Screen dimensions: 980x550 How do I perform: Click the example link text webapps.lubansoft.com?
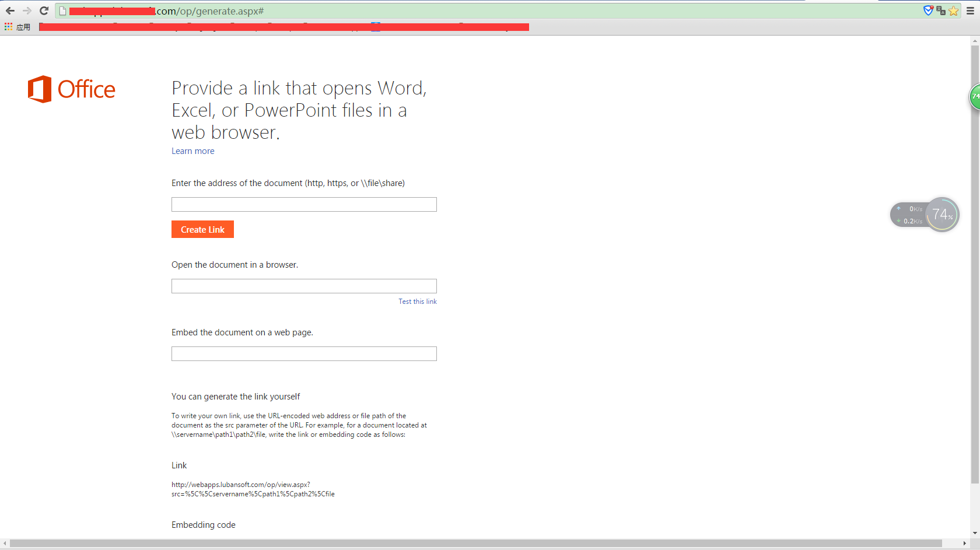[253, 489]
